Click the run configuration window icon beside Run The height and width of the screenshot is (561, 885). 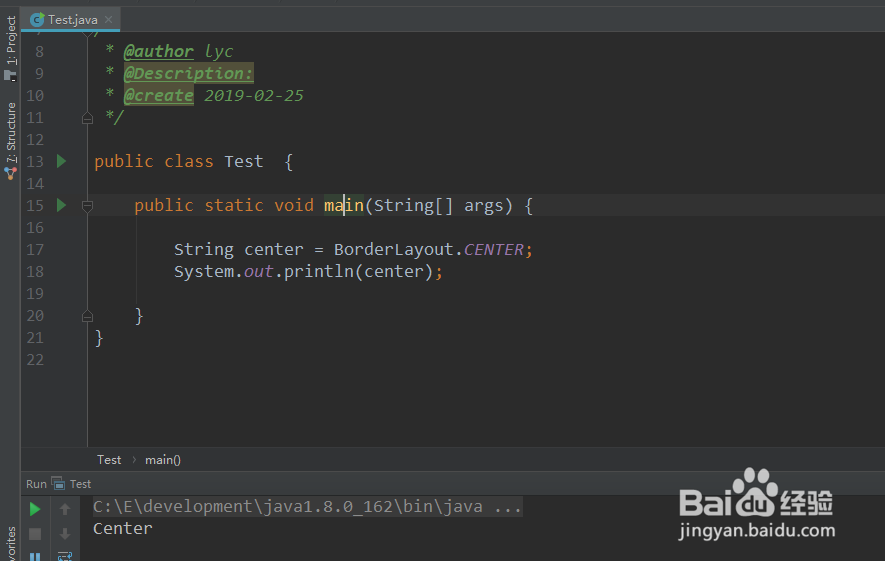[58, 484]
